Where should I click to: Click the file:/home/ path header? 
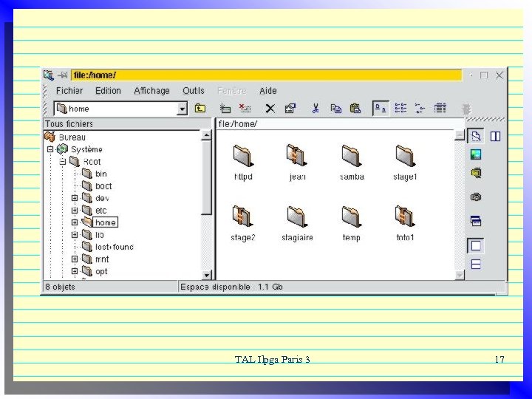[340, 123]
